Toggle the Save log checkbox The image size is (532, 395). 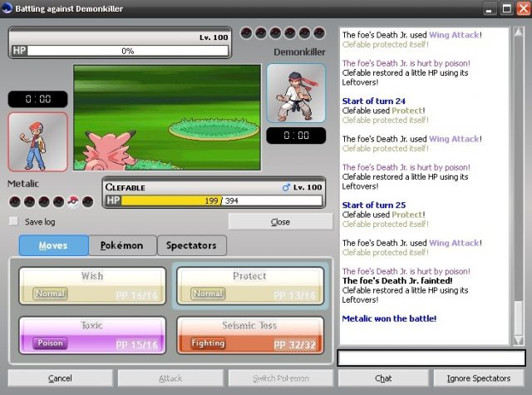click(x=13, y=221)
